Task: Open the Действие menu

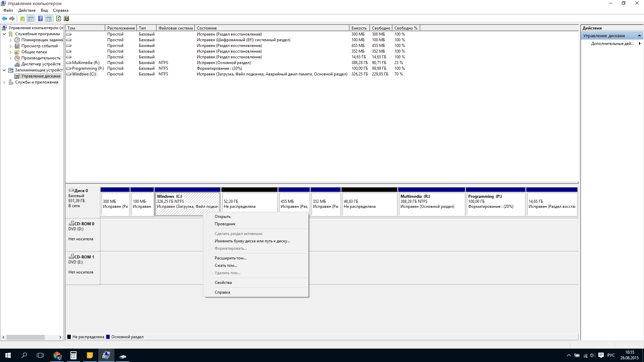Action: [27, 10]
